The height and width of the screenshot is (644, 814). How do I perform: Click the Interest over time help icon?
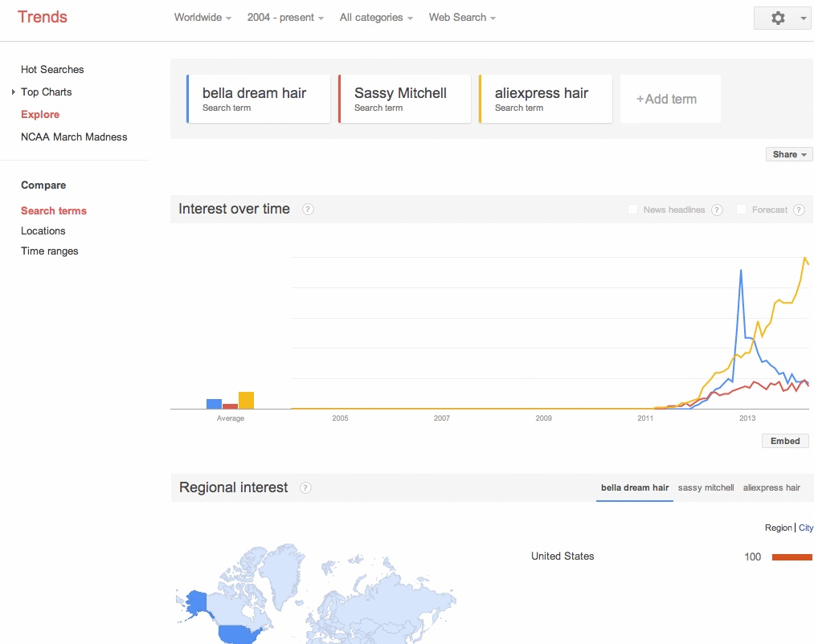point(308,209)
